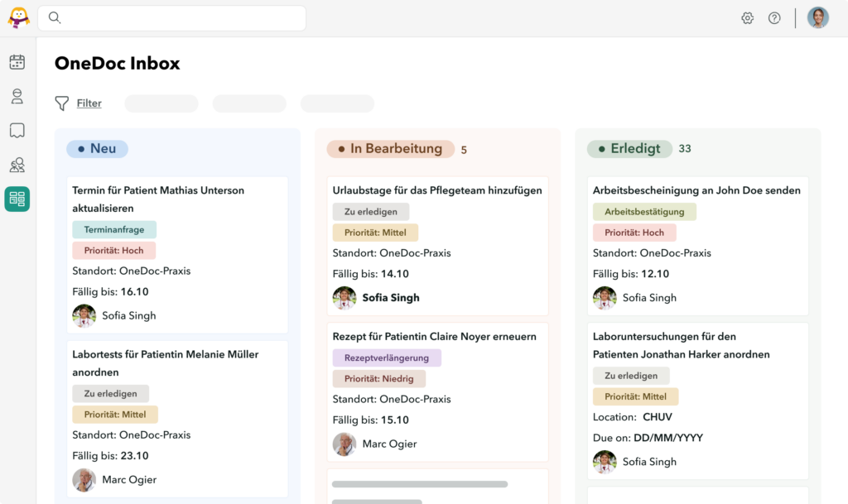Click Priorität: Hoch tag on John Doe card
The height and width of the screenshot is (504, 848).
click(x=634, y=233)
